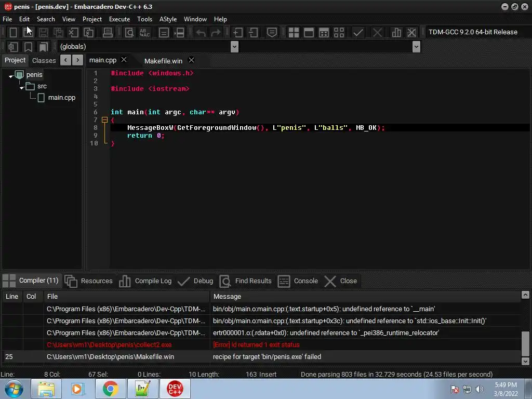The image size is (532, 399).
Task: Collapse the src folder node
Action: click(x=22, y=87)
